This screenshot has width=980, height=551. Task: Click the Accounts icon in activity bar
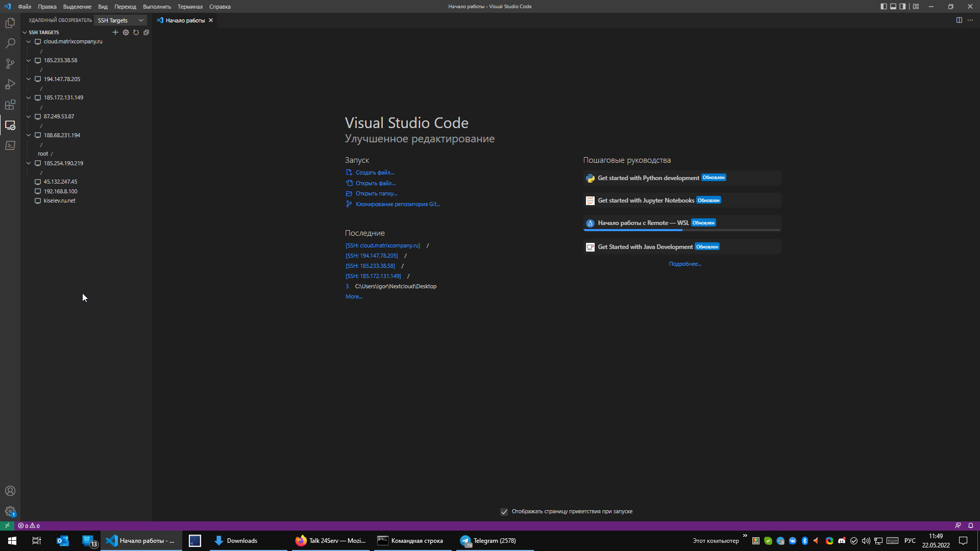10,491
